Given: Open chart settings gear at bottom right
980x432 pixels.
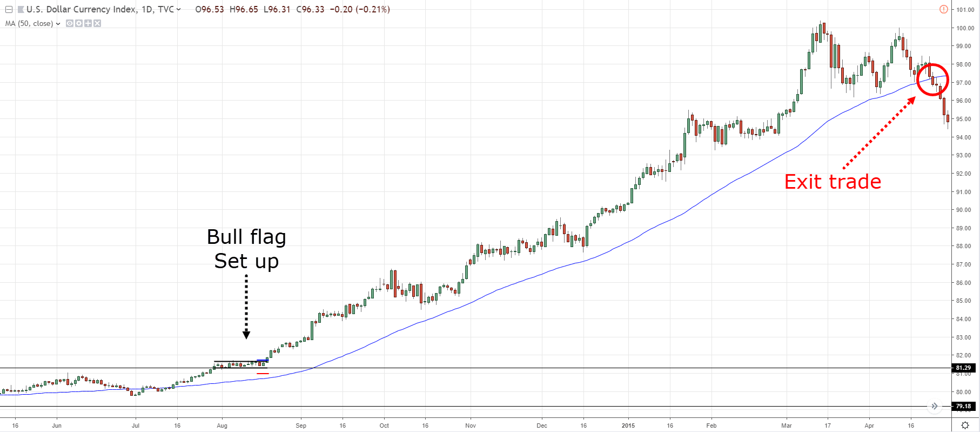Looking at the screenshot, I should pos(965,426).
